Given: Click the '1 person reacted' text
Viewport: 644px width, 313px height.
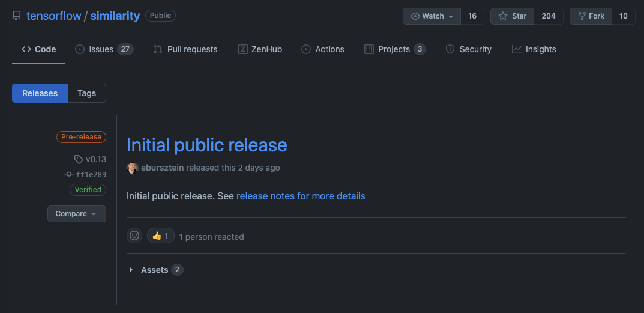Looking at the screenshot, I should pos(211,237).
